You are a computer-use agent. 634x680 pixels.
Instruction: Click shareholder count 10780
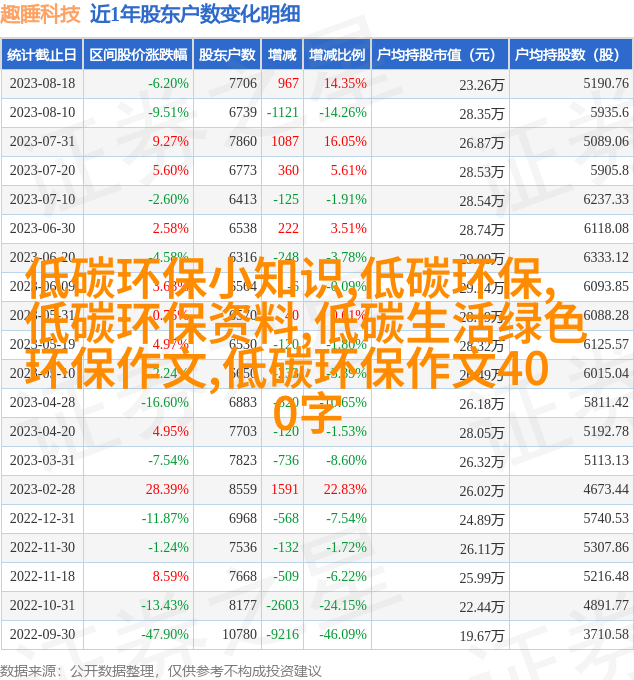tap(239, 635)
